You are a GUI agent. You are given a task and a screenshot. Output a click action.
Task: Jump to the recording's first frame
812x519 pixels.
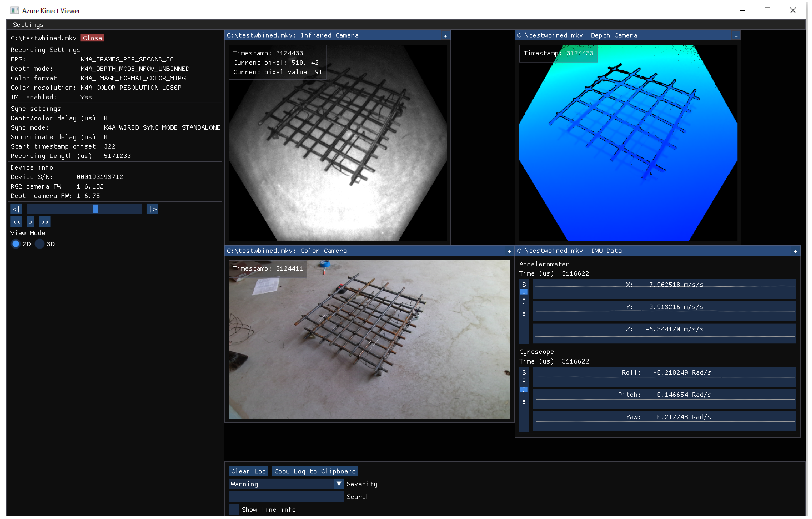16,209
